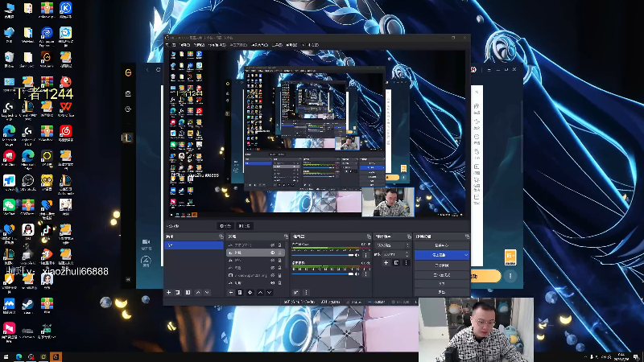This screenshot has width=644, height=362.
Task: Switch to the active orange taskbar app
Action: (x=56, y=357)
